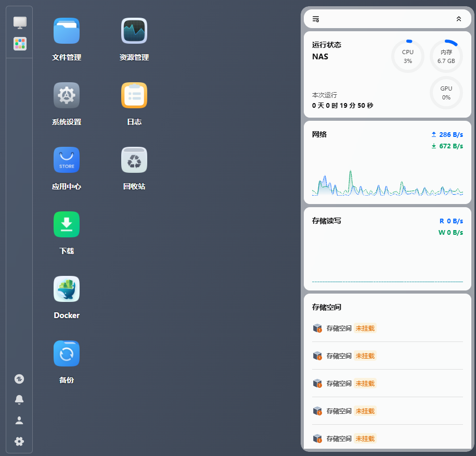Image resolution: width=476 pixels, height=456 pixels.
Task: Click the desktop monitor icon in sidebar
Action: 20,22
